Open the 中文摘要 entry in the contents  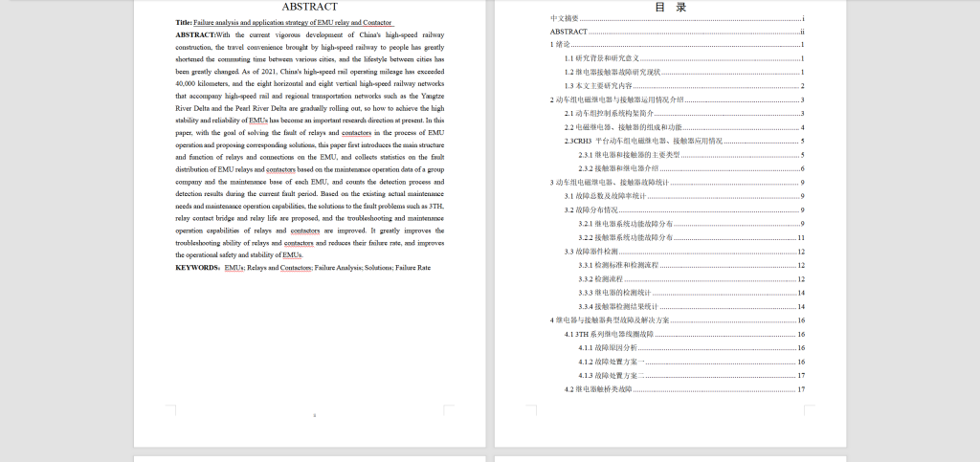565,18
